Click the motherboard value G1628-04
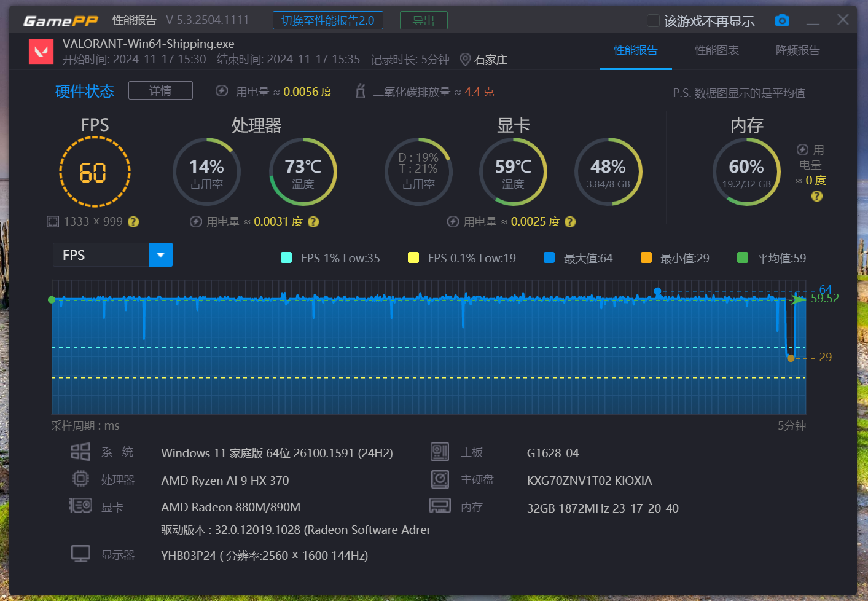 pyautogui.click(x=553, y=453)
